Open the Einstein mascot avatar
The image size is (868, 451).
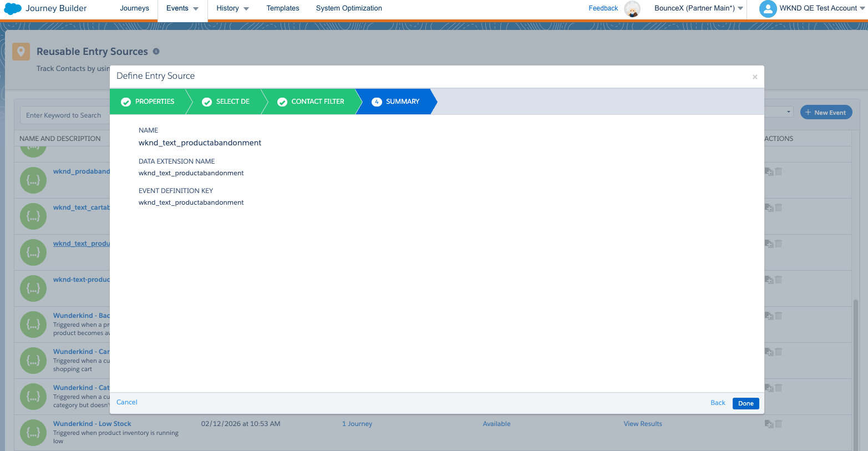point(632,9)
